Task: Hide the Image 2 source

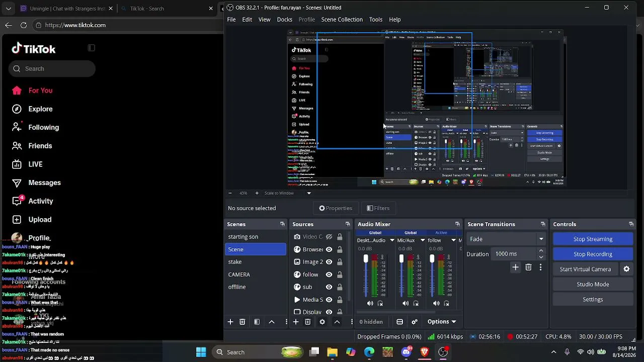Action: (x=329, y=262)
